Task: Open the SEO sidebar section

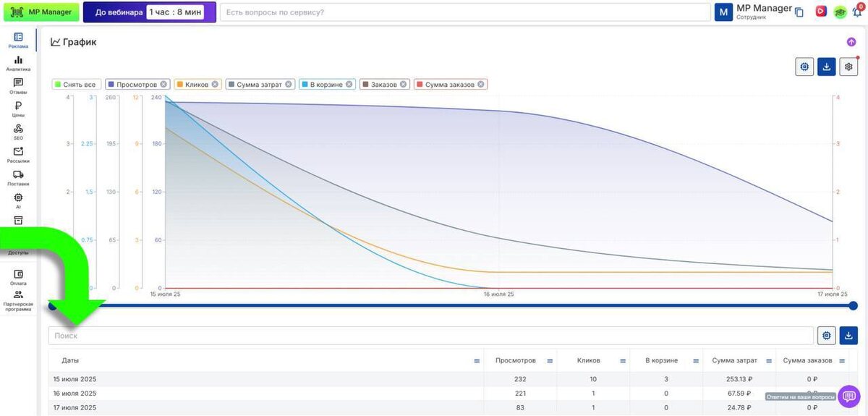Action: [18, 132]
